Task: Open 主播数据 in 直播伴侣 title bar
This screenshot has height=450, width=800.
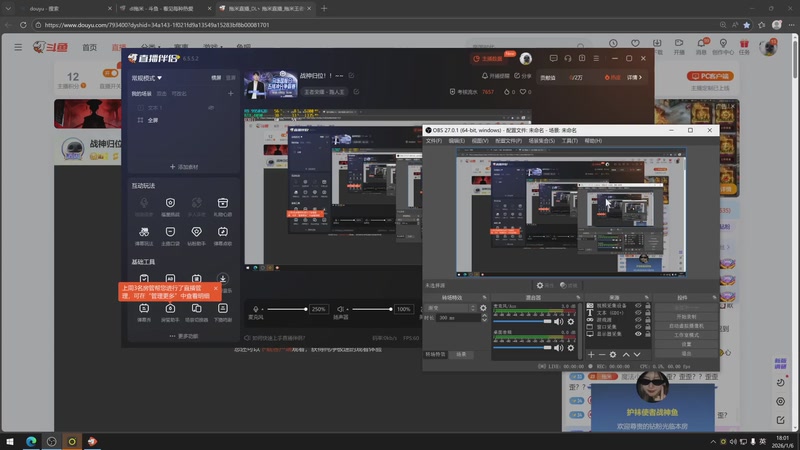Action: pyautogui.click(x=488, y=59)
